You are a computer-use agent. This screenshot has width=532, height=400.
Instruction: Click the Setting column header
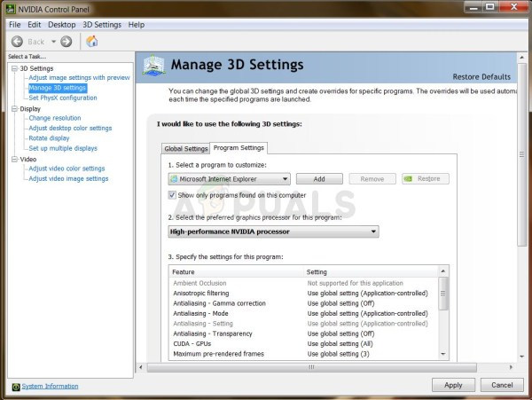click(371, 271)
